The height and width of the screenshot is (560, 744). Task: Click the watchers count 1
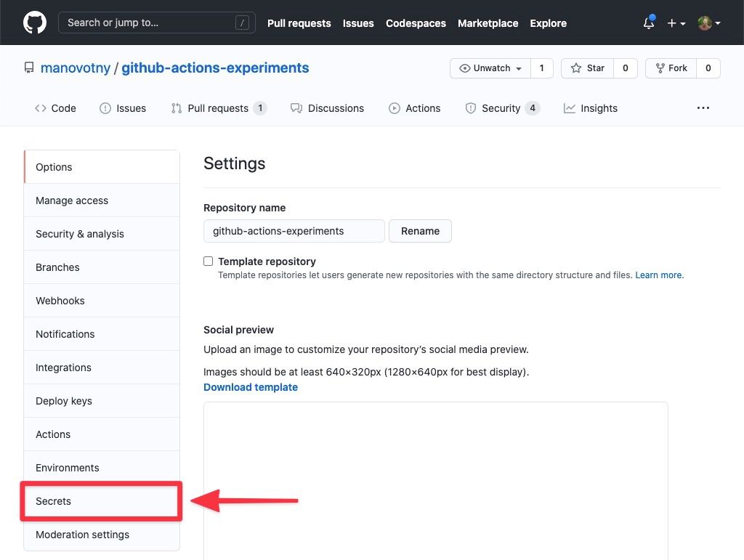pos(541,68)
